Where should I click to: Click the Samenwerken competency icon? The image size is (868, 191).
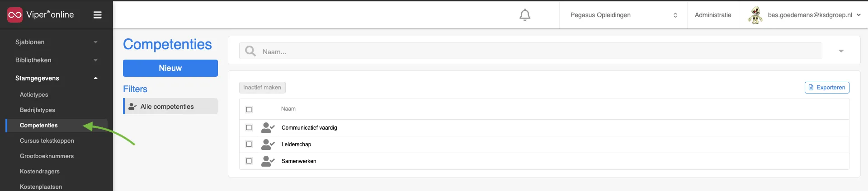pos(268,161)
